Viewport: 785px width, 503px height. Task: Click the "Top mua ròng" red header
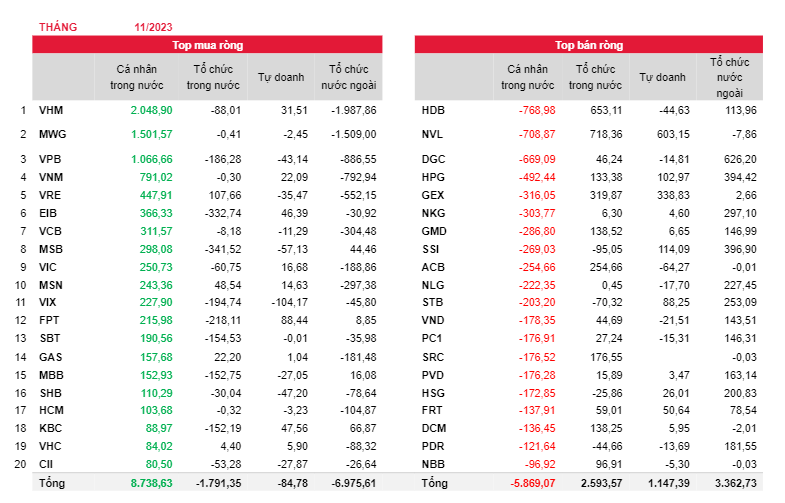point(207,45)
